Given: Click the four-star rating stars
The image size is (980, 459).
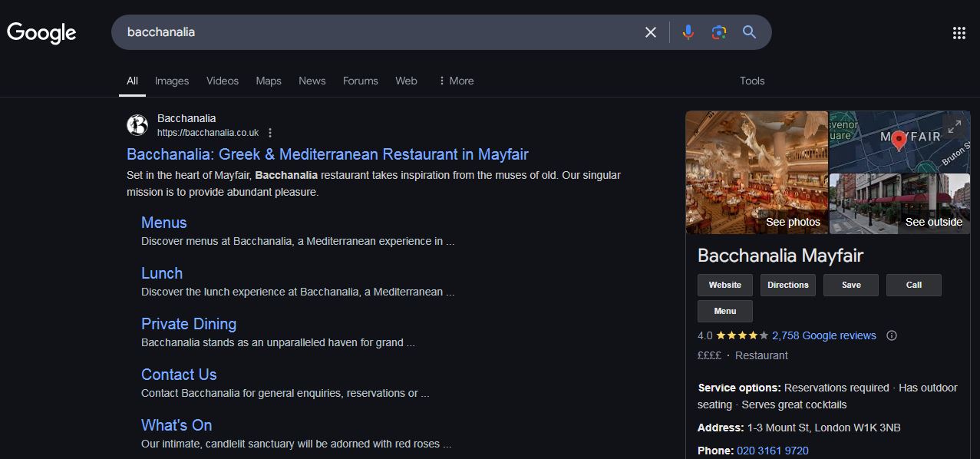Looking at the screenshot, I should [742, 335].
